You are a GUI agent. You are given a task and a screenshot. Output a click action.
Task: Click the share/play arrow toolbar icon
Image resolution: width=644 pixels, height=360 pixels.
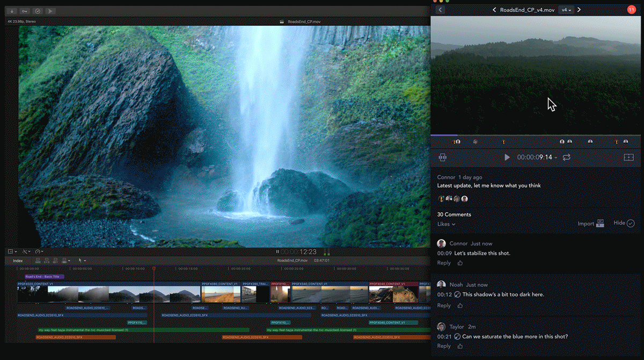pyautogui.click(x=50, y=11)
